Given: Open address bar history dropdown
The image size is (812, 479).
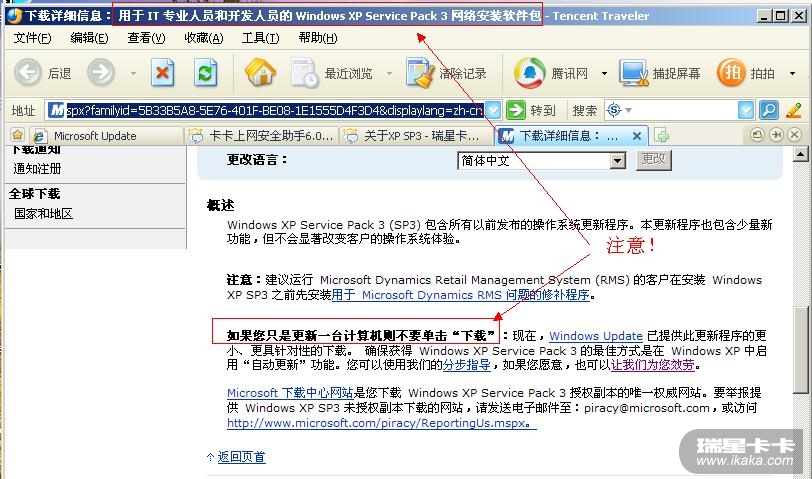Looking at the screenshot, I should tap(494, 110).
